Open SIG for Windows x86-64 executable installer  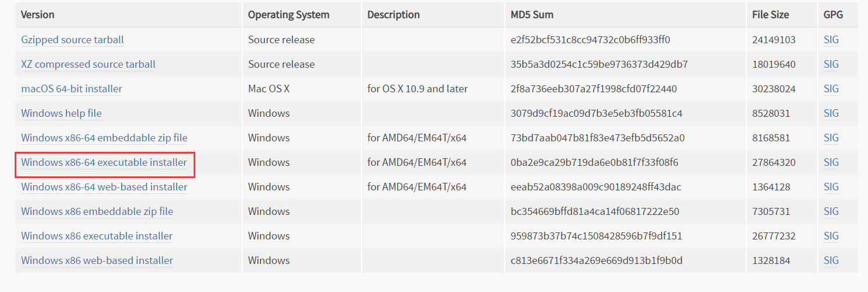(x=831, y=162)
